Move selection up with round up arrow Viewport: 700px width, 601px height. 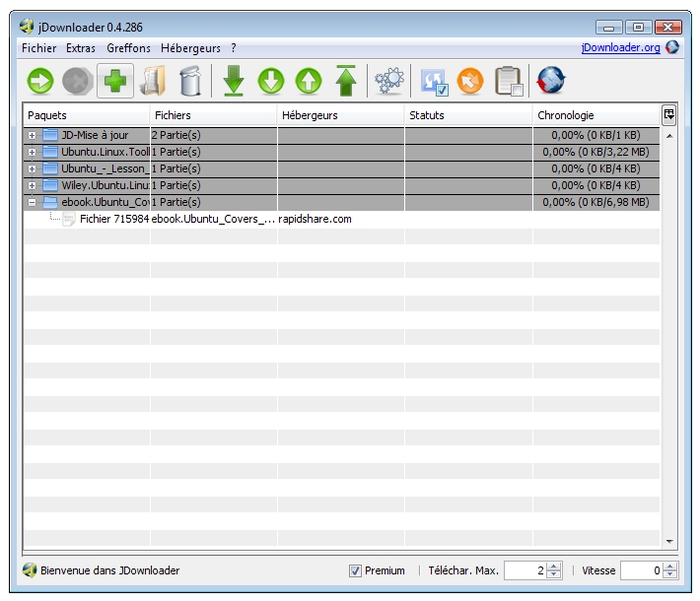pos(309,81)
